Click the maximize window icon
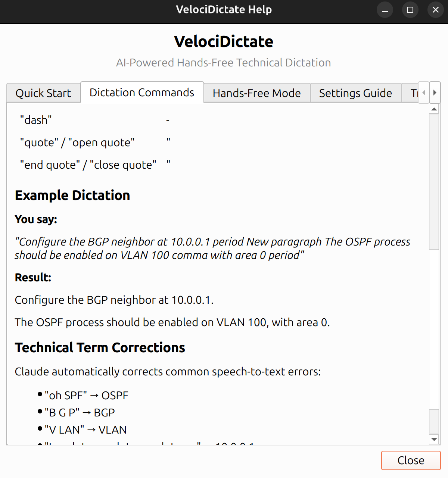 tap(410, 10)
